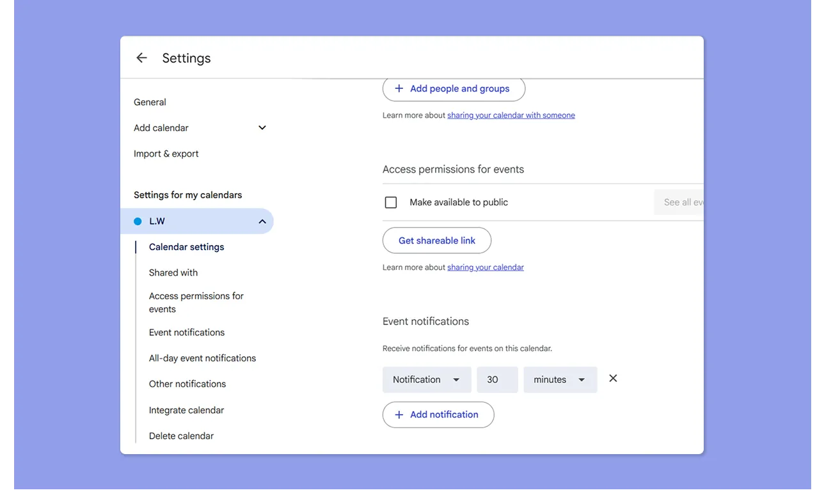Click the Get shareable link button
The image size is (824, 504).
coord(436,240)
